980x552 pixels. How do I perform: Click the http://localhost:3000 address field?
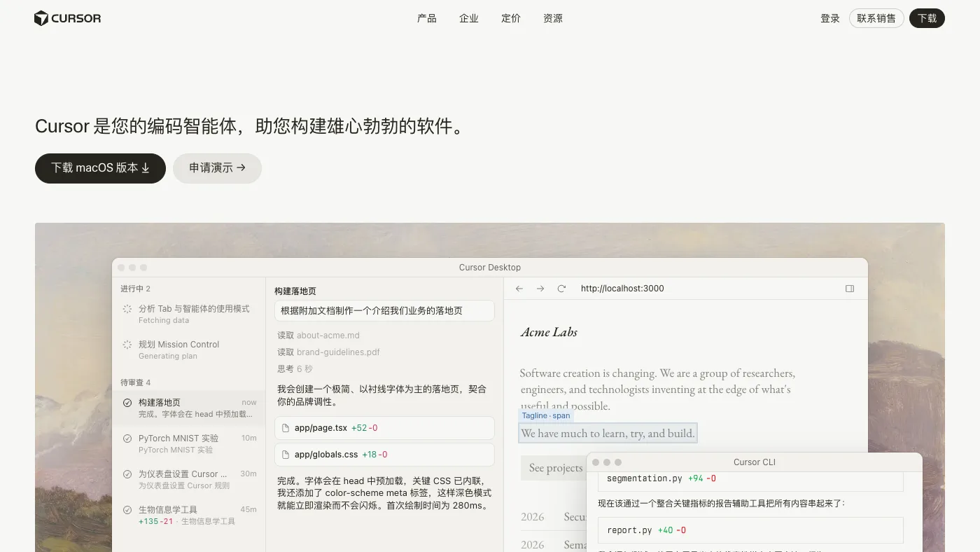pyautogui.click(x=622, y=289)
